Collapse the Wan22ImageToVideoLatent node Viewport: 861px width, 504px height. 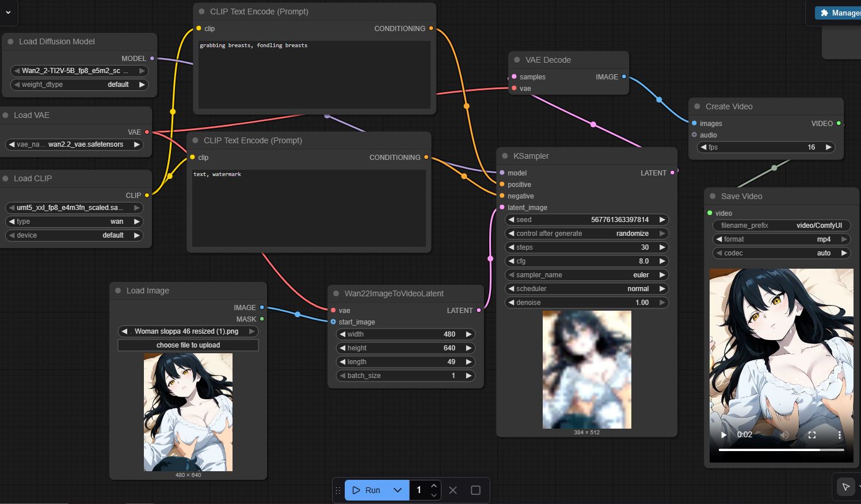336,293
